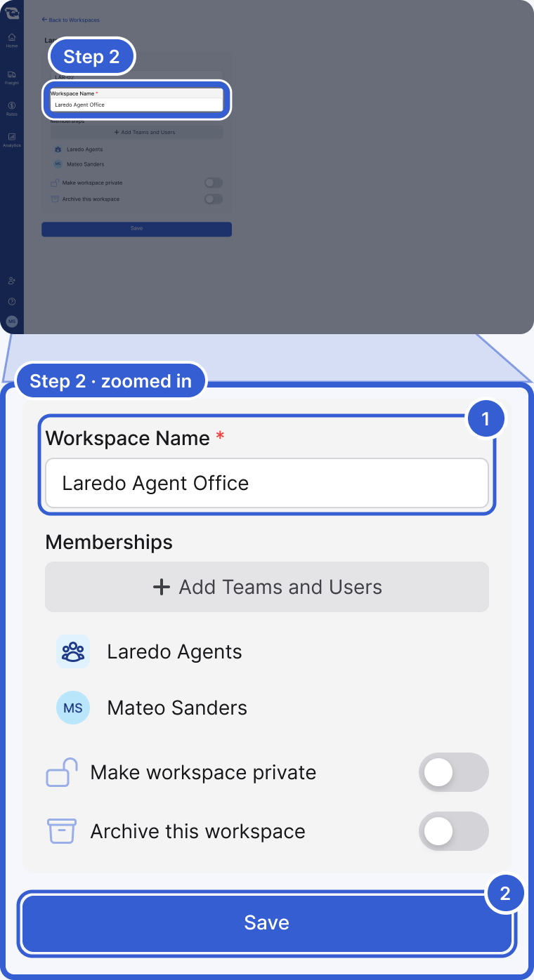
Task: Click the app logo atop the sidebar
Action: 11,12
